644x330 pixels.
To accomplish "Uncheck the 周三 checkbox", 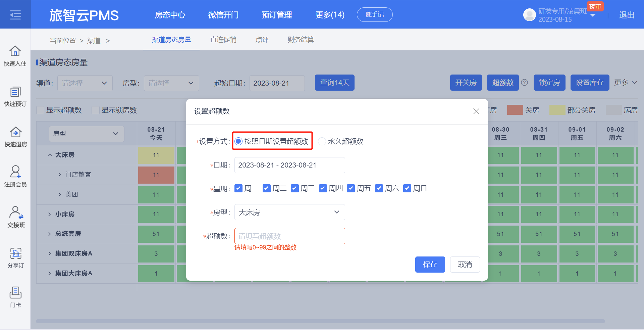I will 294,188.
